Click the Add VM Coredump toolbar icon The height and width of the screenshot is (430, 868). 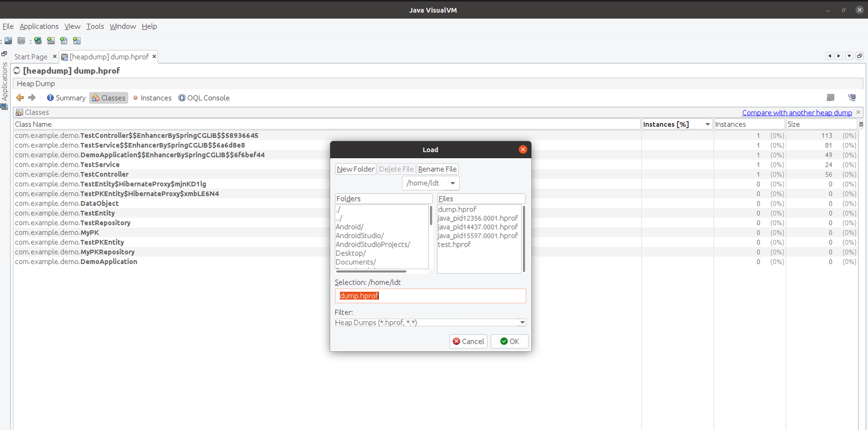[64, 40]
